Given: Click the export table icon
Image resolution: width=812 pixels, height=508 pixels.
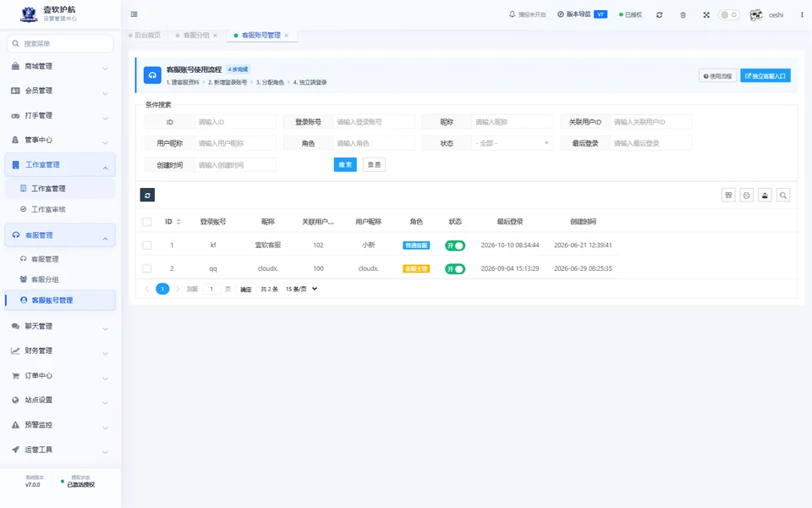Looking at the screenshot, I should coord(765,195).
